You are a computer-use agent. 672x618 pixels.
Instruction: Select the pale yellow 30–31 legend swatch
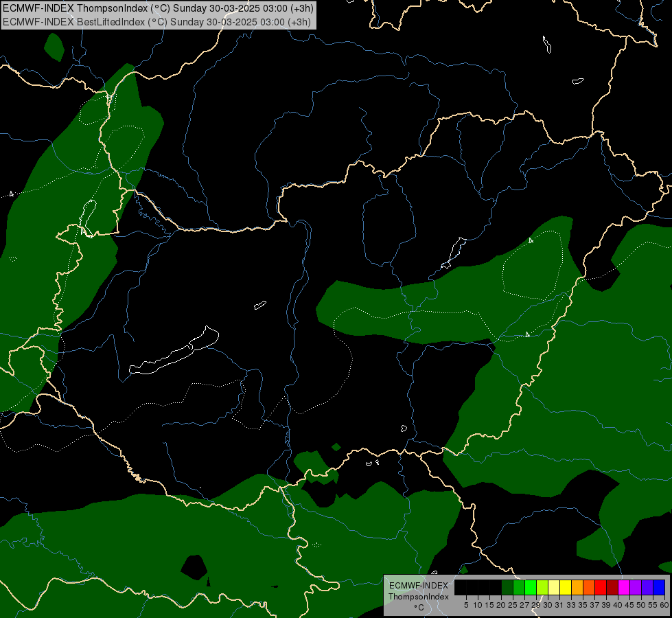(x=554, y=587)
